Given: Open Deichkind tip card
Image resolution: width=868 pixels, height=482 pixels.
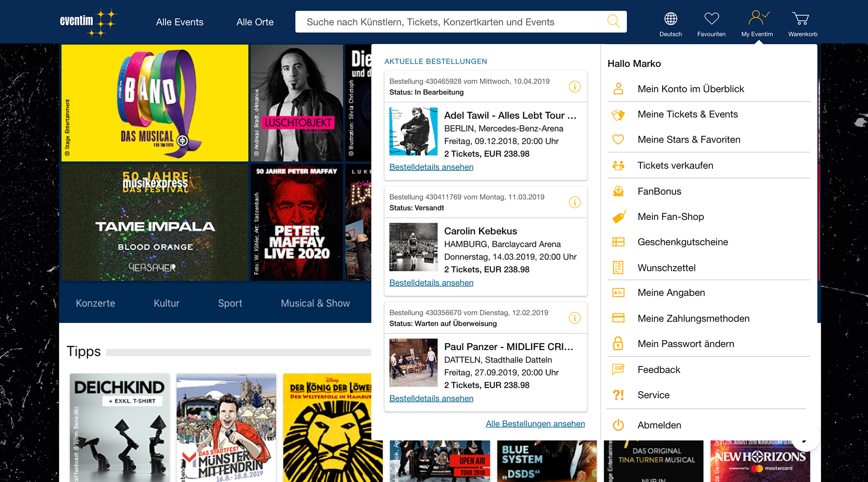Looking at the screenshot, I should 120,427.
